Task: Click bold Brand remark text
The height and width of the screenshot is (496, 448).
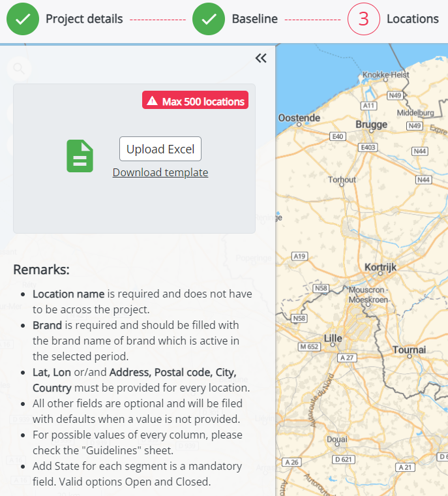Action: pos(47,325)
